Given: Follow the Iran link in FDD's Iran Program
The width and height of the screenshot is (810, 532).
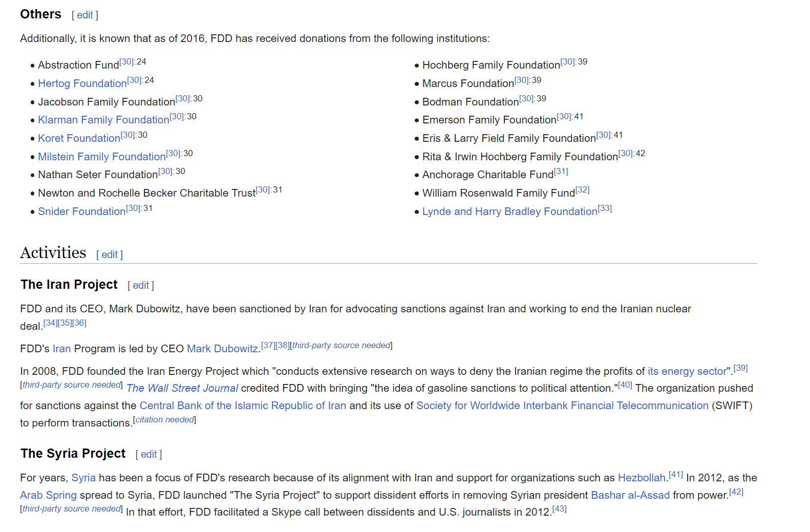Looking at the screenshot, I should [x=61, y=349].
